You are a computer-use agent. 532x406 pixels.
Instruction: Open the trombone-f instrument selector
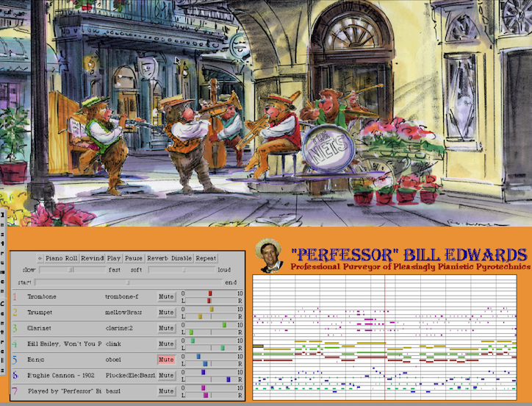click(129, 297)
